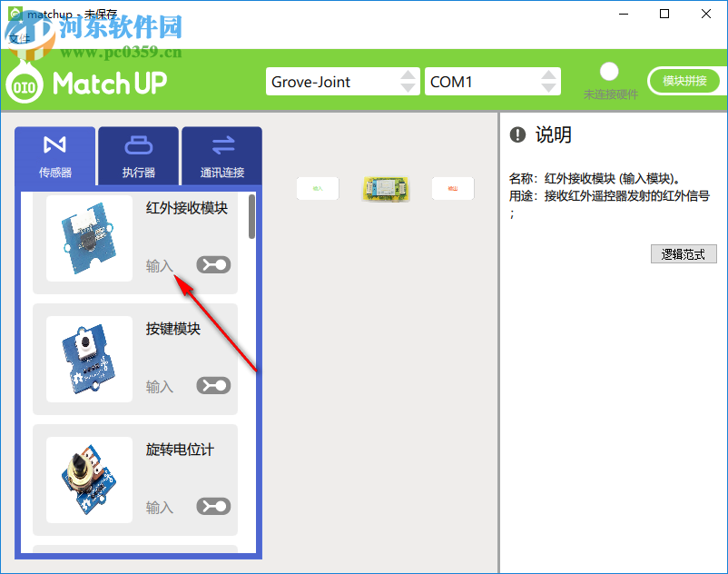
Task: Click the COM1 dropdown up arrow
Action: point(550,75)
